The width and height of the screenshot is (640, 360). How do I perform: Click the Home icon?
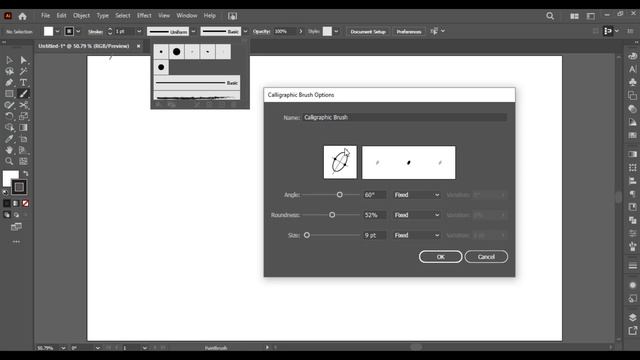(22, 16)
